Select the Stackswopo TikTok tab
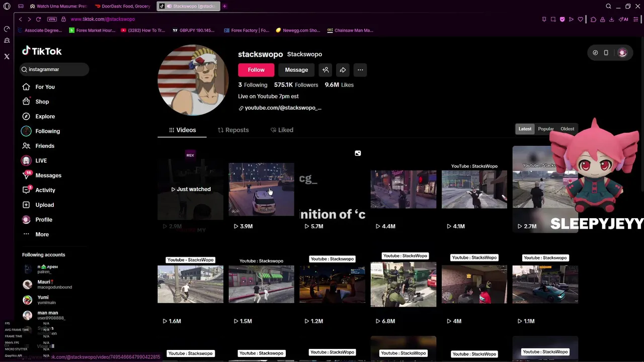This screenshot has width=644, height=362. click(x=189, y=6)
